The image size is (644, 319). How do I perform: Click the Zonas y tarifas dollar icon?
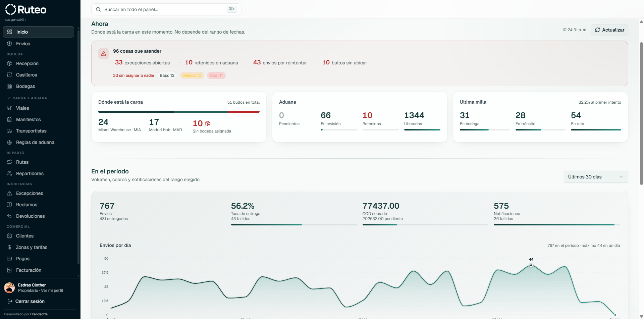(9, 247)
